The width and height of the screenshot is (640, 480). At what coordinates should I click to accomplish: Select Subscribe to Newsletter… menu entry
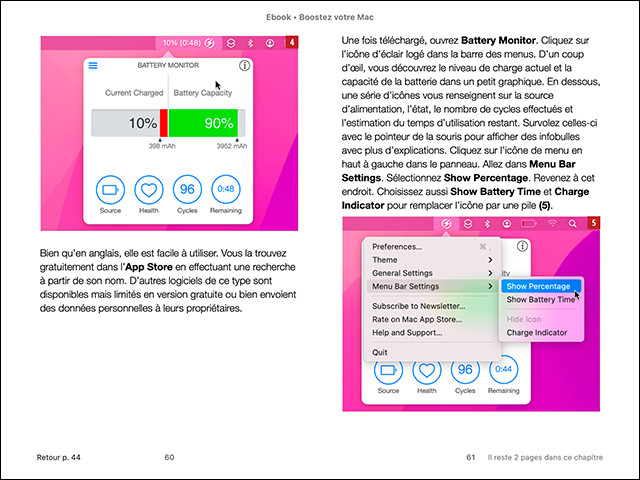point(430,305)
